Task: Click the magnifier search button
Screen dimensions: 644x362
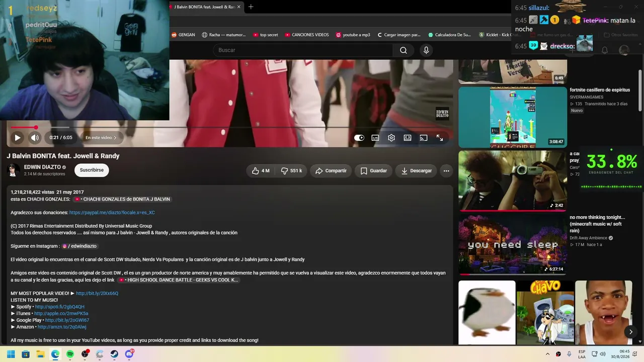Action: point(404,50)
